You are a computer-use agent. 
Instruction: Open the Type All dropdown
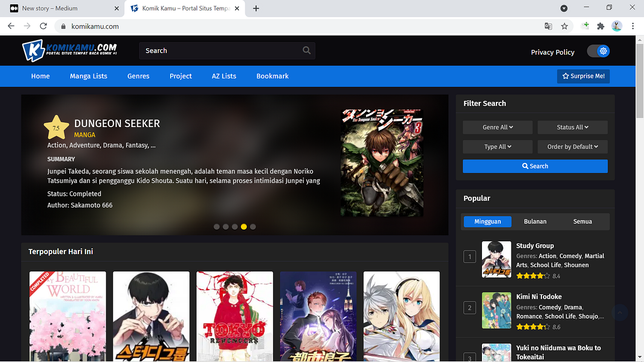[497, 146]
